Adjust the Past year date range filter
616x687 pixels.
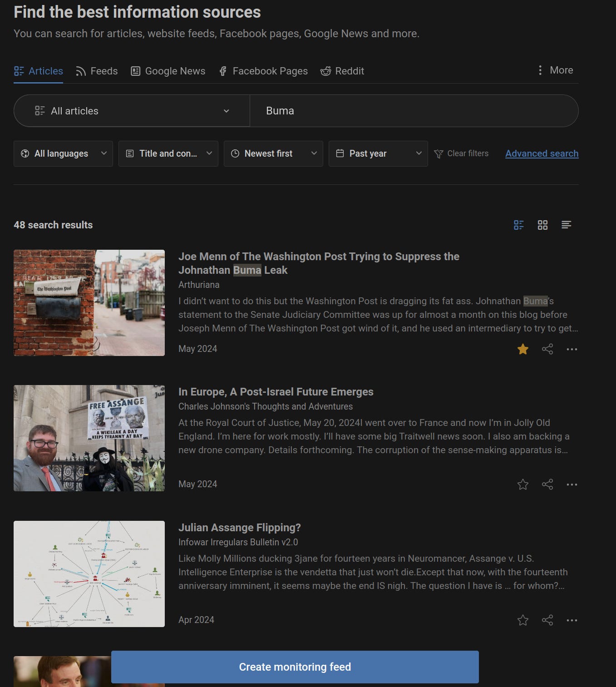click(x=378, y=153)
